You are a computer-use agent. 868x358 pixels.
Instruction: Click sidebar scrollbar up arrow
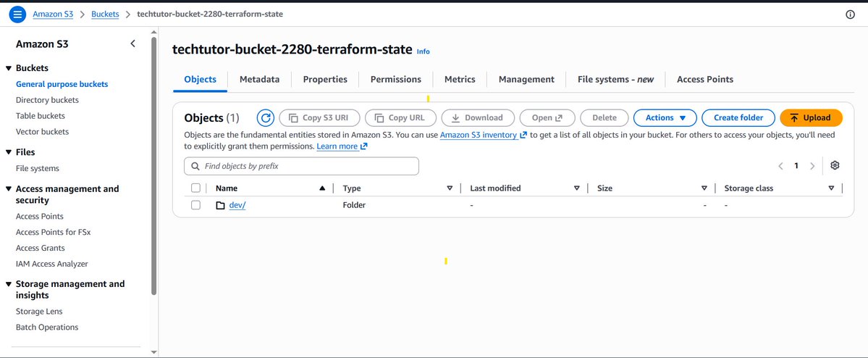[x=154, y=32]
